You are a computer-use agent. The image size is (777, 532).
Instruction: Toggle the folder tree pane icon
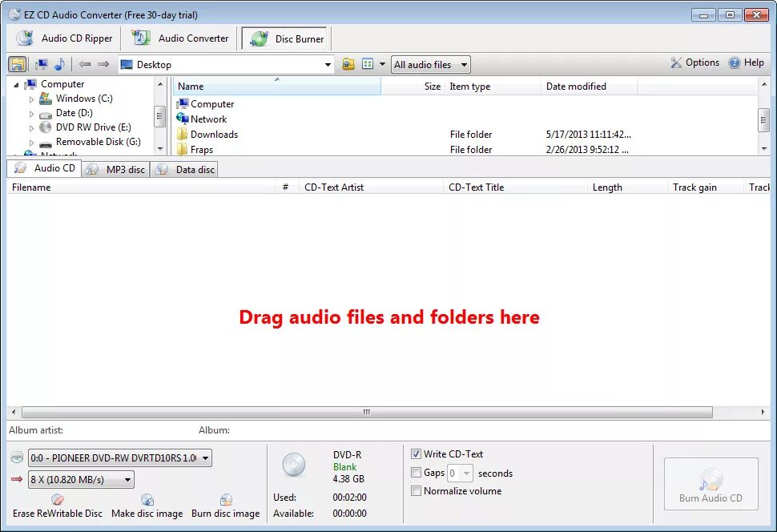[18, 64]
